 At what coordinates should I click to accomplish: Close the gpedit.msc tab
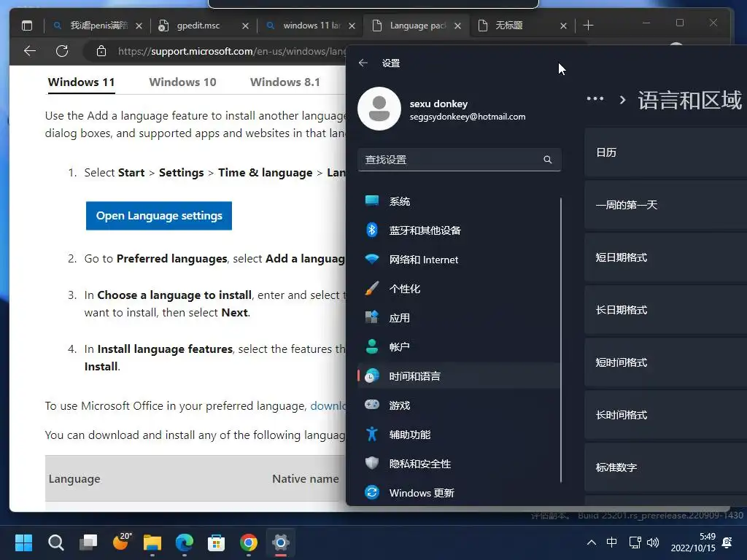coord(245,26)
